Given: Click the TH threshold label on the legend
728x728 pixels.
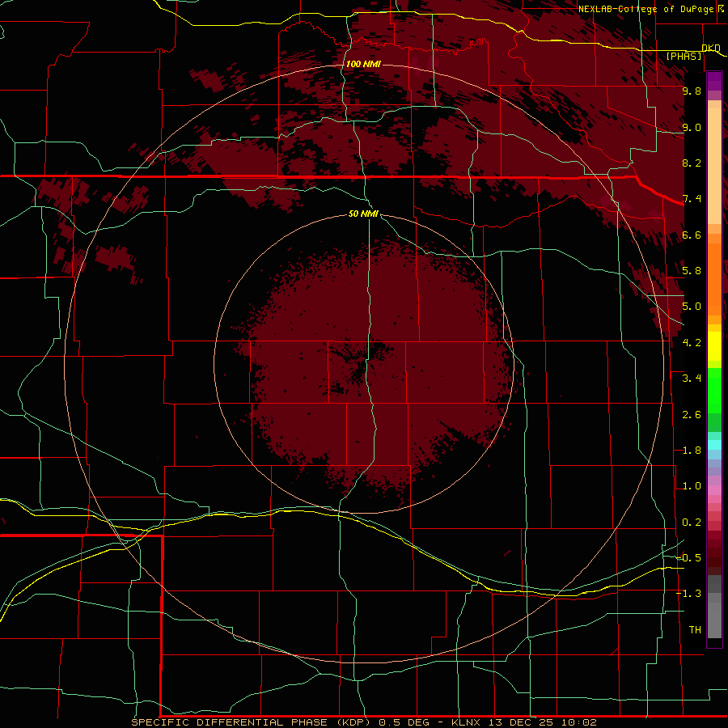Looking at the screenshot, I should [x=695, y=629].
